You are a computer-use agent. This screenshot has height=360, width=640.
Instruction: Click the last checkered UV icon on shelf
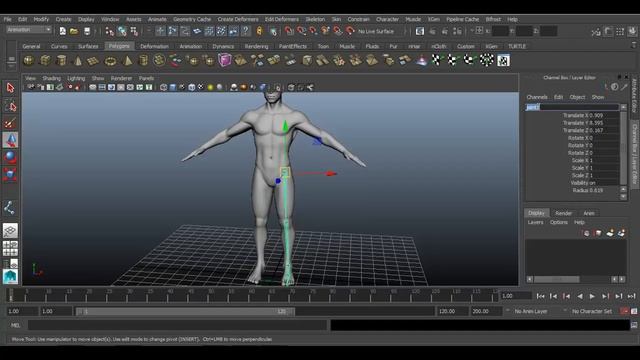click(503, 60)
